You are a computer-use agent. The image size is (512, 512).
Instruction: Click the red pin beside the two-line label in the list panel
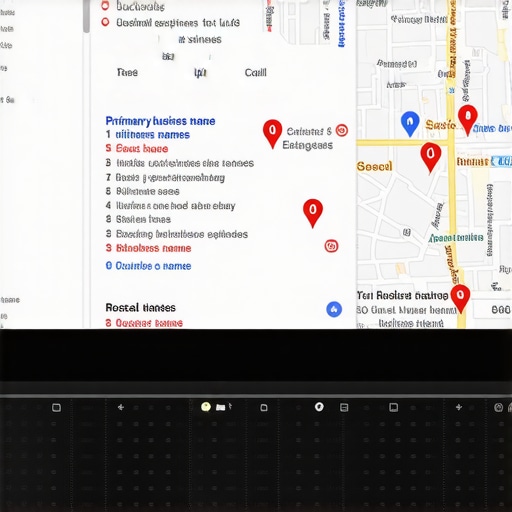[x=272, y=134]
